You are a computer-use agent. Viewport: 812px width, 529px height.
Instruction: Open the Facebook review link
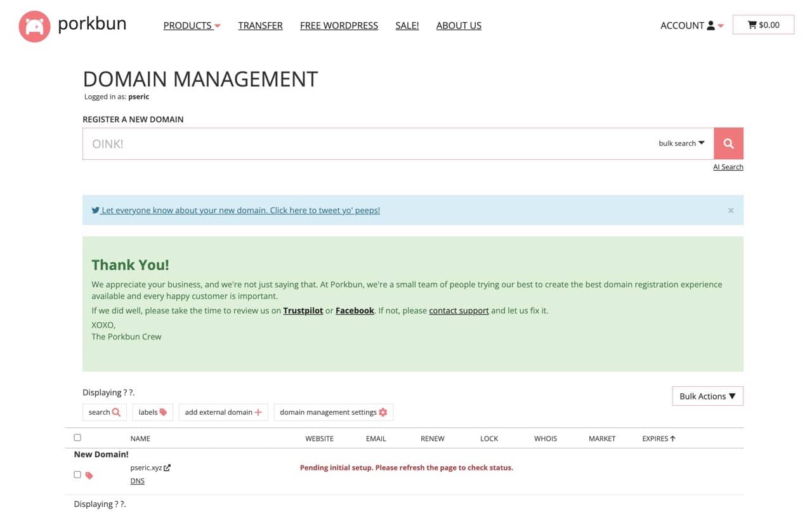pos(355,311)
